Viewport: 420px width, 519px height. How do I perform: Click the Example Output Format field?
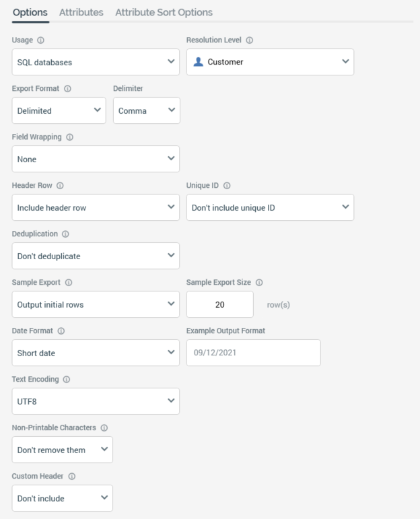[253, 353]
